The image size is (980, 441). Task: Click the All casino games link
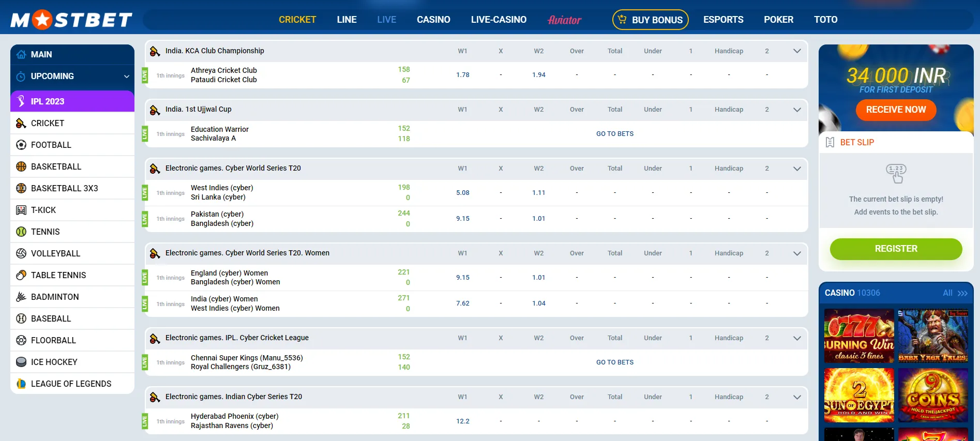955,293
